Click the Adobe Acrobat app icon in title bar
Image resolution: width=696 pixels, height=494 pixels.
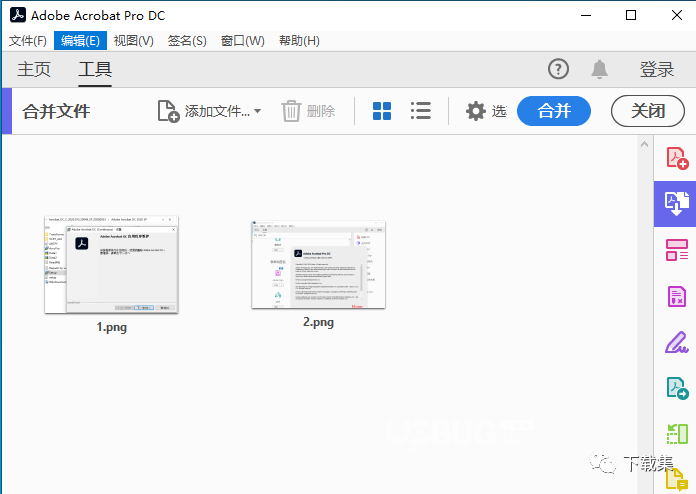pyautogui.click(x=18, y=15)
